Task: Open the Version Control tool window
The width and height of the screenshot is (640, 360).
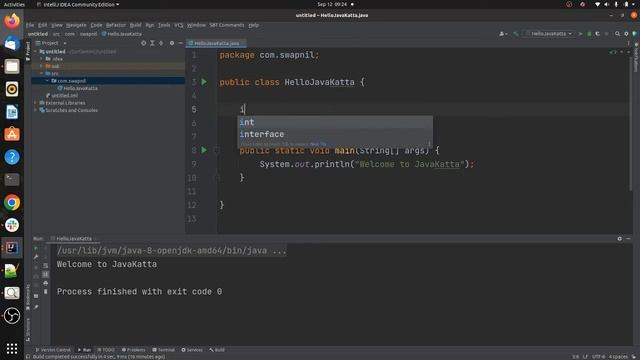Action: coord(53,350)
